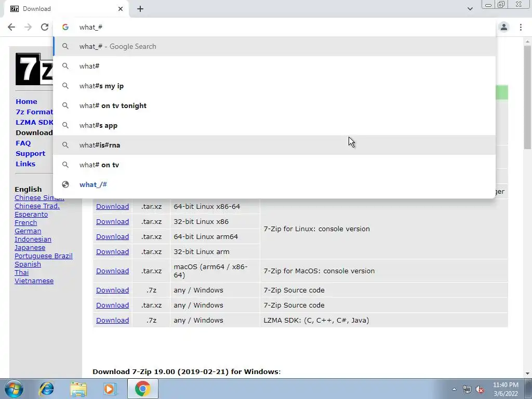Screen dimensions: 532x399
Task: Open Chrome three-dot menu
Action: [521, 27]
